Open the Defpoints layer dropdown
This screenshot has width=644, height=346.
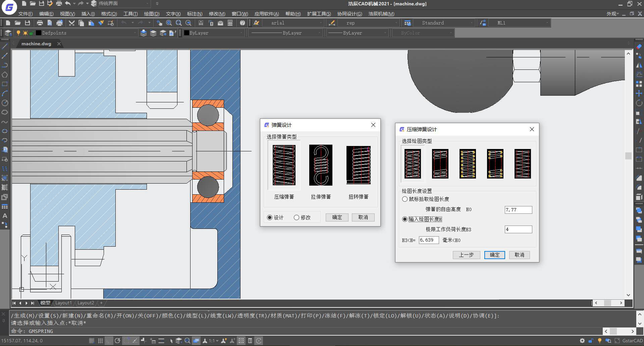pos(87,33)
